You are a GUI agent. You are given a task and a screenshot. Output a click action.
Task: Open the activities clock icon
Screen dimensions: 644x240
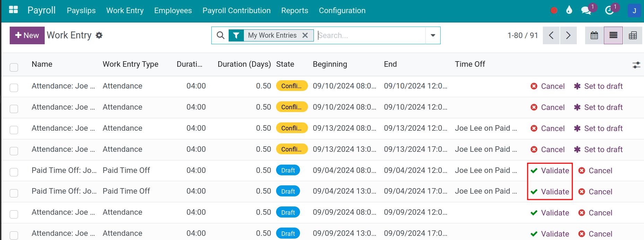[x=609, y=10]
